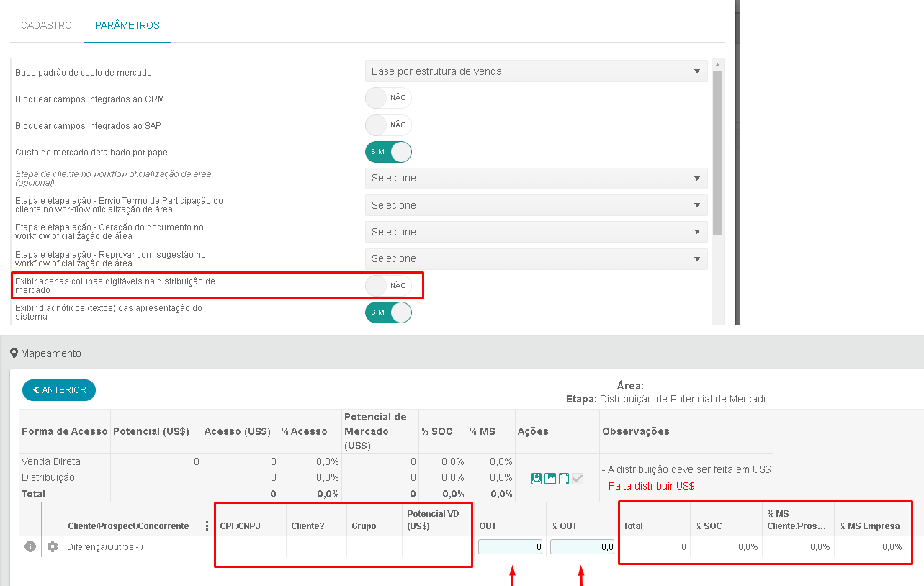
Task: Click the OUT input field
Action: coord(511,547)
